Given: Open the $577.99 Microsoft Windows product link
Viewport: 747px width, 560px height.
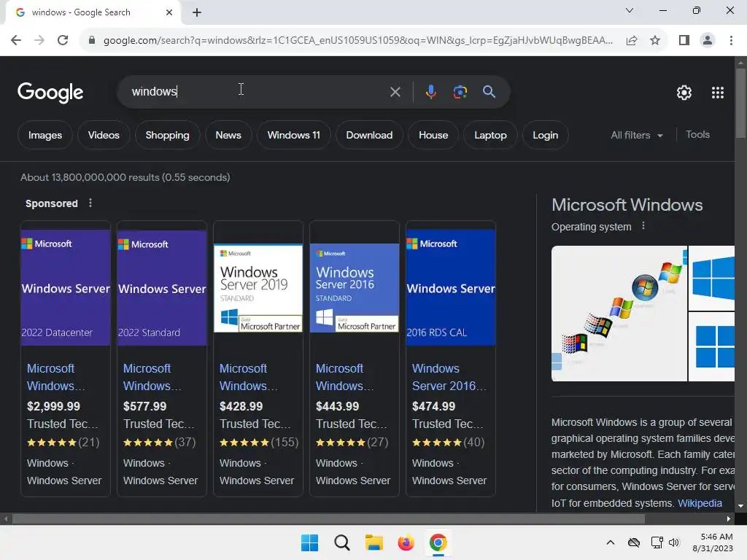Looking at the screenshot, I should (152, 377).
